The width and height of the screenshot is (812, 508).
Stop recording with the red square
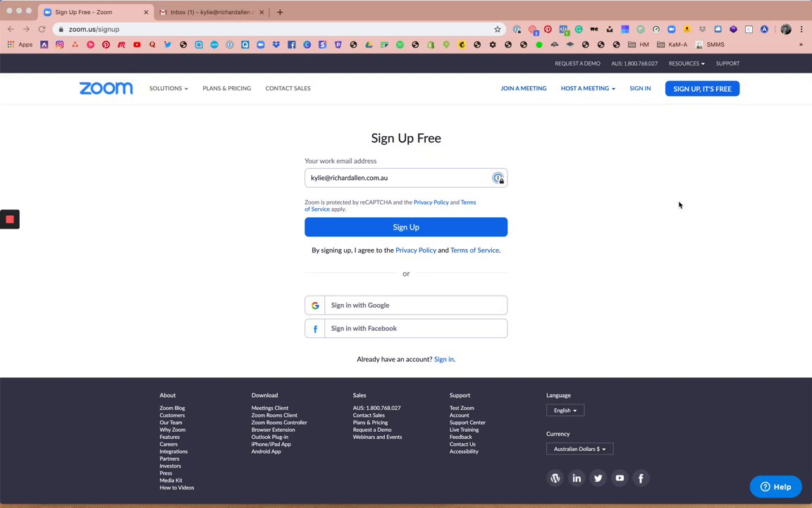coord(9,219)
